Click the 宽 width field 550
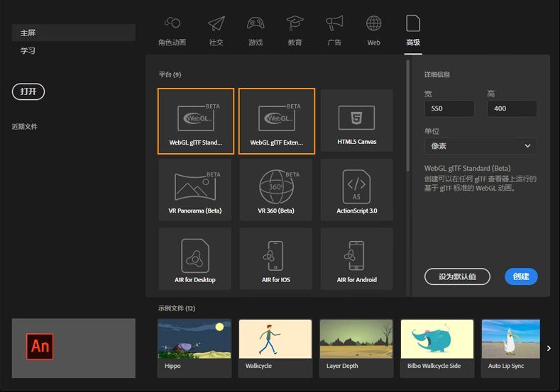 (x=449, y=108)
